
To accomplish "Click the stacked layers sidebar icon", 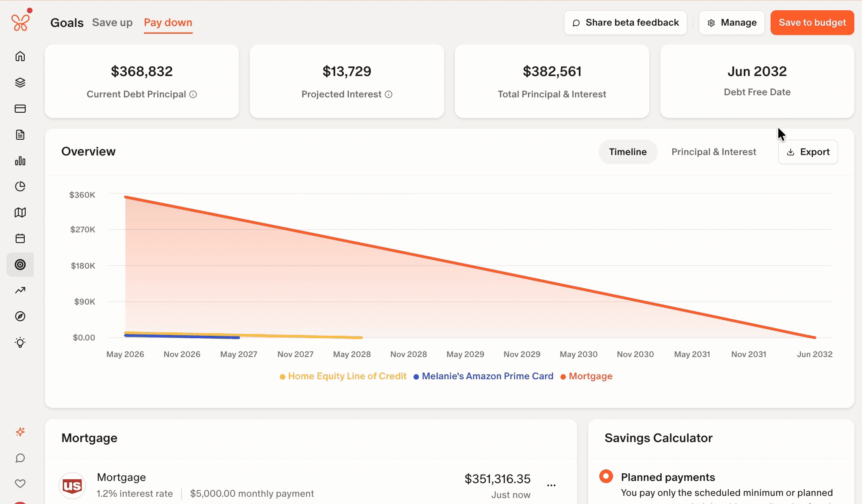I will pyautogui.click(x=20, y=82).
